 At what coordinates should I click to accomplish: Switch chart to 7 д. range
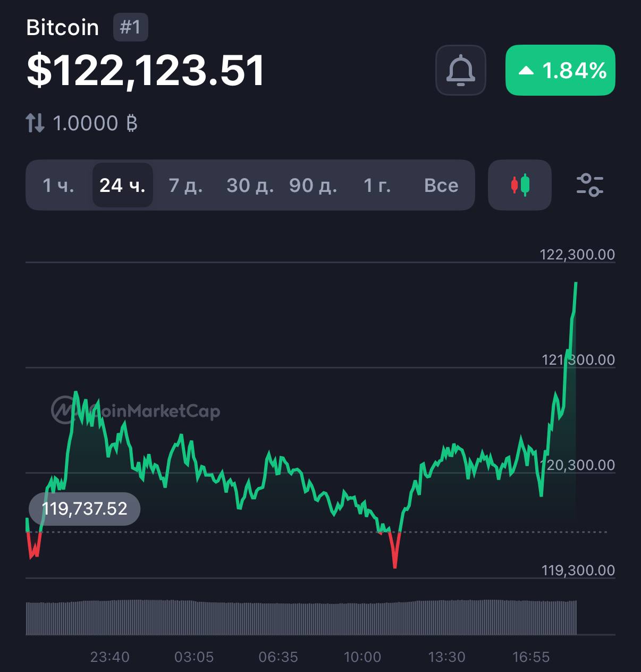(185, 185)
